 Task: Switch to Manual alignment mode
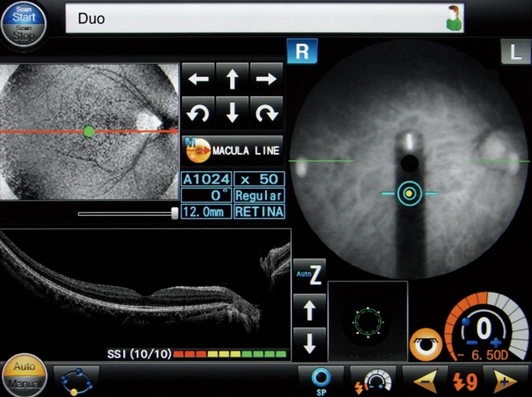tap(25, 383)
